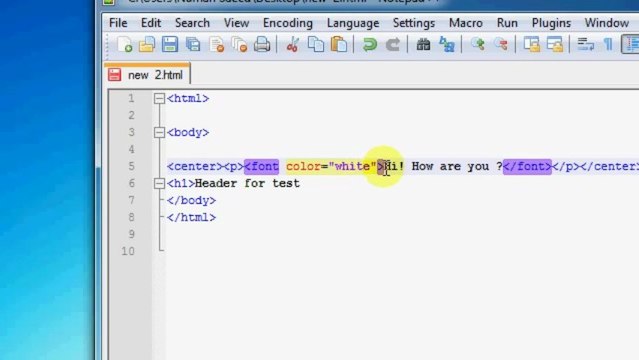The image size is (639, 360).
Task: Click 'Header for test' text on line 6
Action: pos(247,183)
